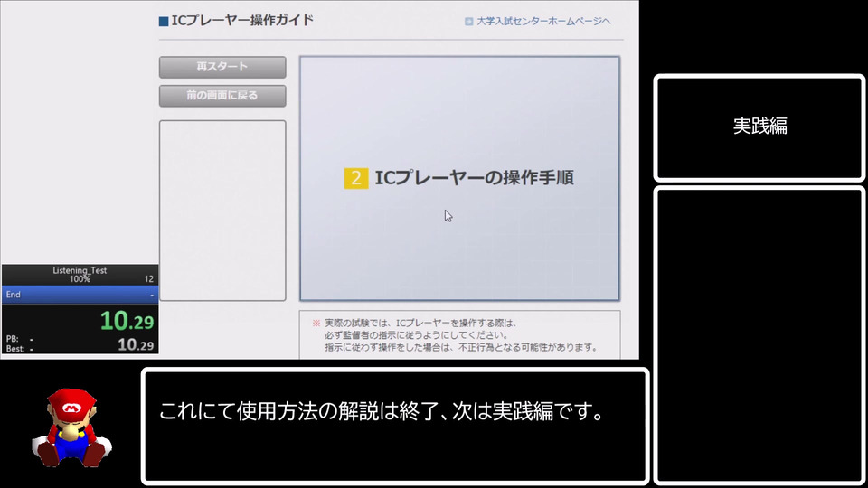
Task: Click the PB: label in the timer
Action: [12, 339]
